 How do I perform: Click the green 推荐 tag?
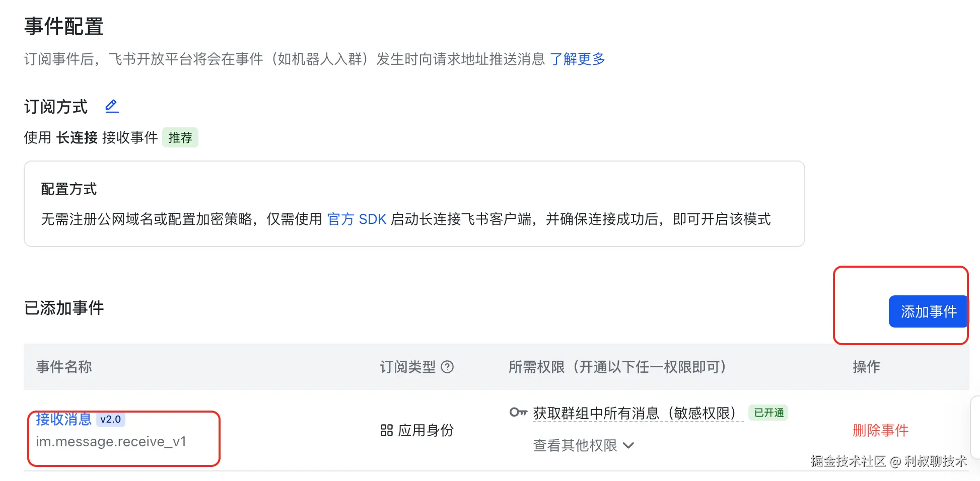click(x=180, y=137)
